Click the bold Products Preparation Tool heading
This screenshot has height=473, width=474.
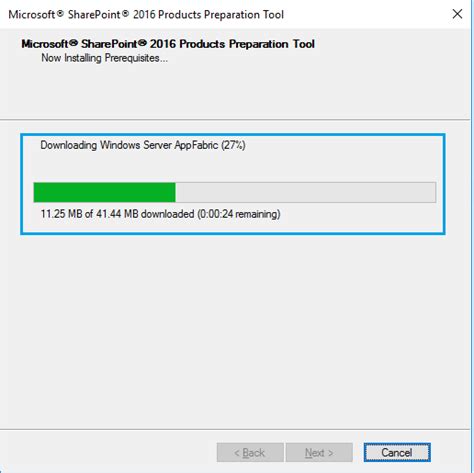pos(168,44)
